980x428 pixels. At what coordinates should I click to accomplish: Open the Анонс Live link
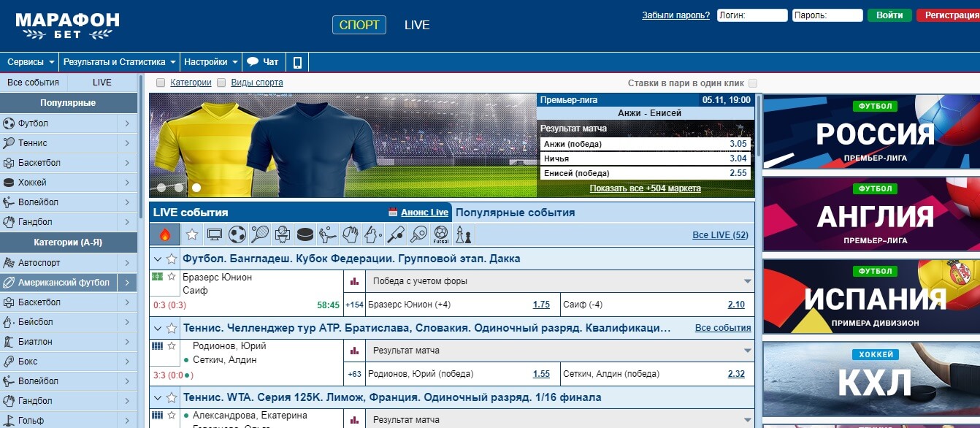pos(424,213)
